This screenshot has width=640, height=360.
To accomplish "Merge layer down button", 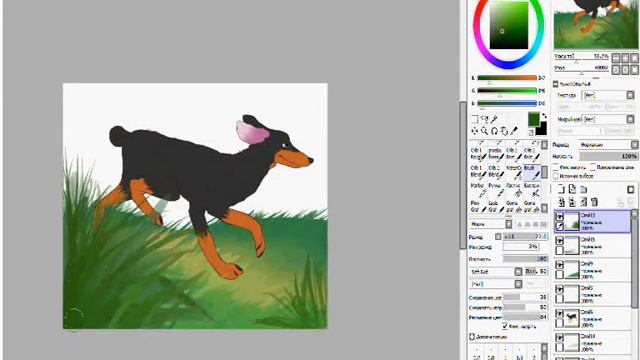I will (x=572, y=202).
